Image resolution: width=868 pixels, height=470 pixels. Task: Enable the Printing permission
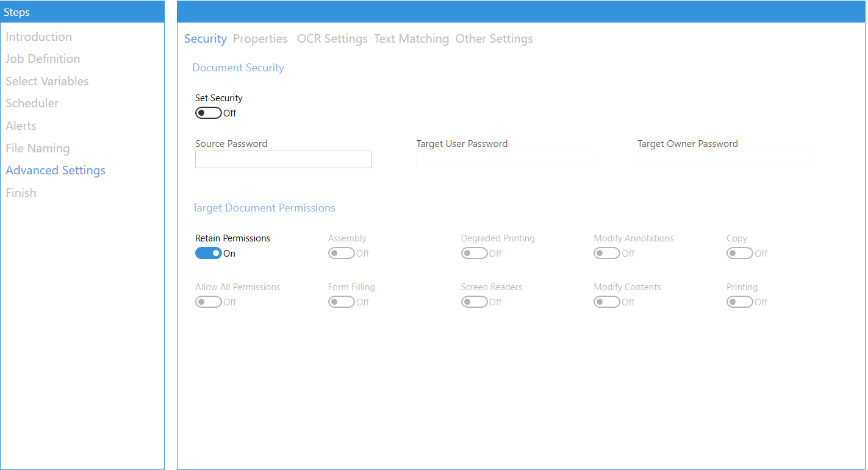tap(739, 301)
